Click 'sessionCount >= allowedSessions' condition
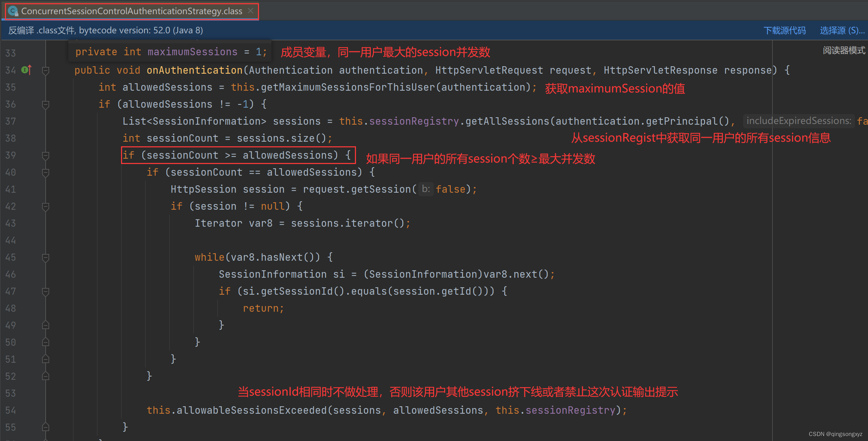 pos(240,155)
